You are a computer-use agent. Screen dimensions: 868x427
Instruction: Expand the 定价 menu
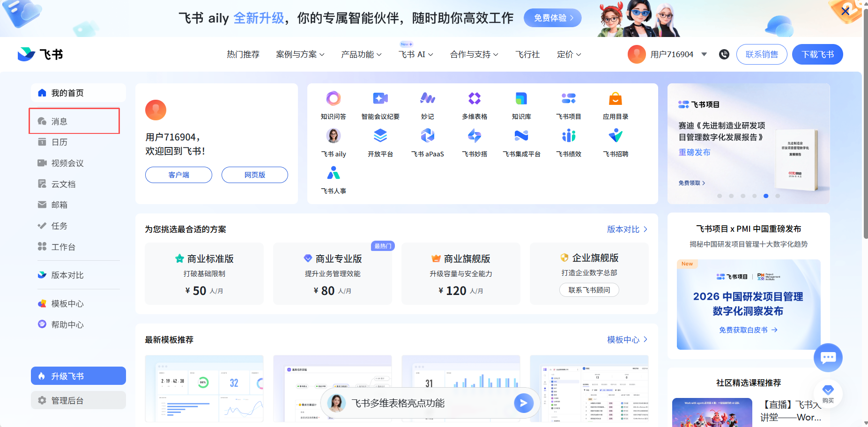pos(569,54)
